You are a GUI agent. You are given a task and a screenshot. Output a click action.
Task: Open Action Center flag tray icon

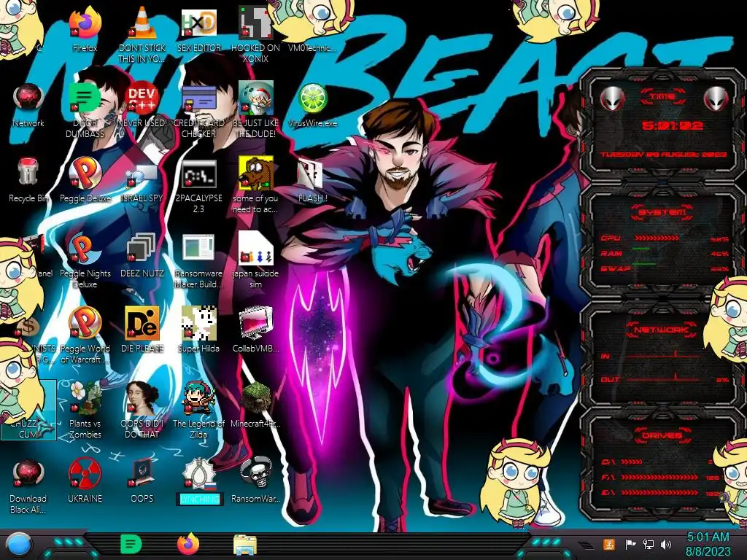pyautogui.click(x=630, y=545)
